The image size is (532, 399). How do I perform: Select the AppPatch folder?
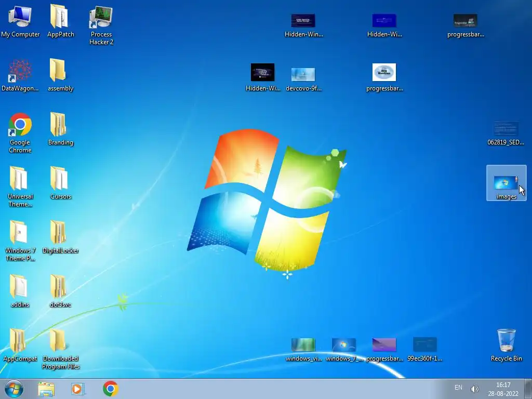(x=60, y=21)
